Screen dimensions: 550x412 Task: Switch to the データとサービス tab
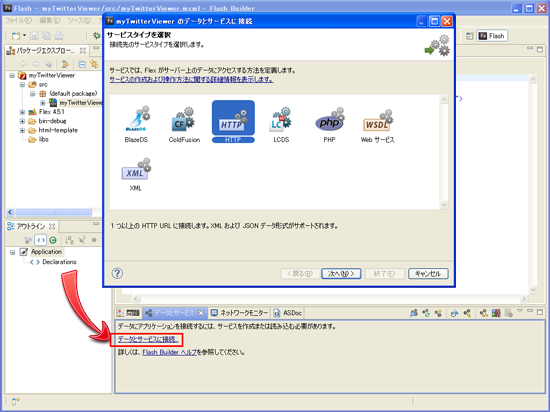(x=174, y=313)
